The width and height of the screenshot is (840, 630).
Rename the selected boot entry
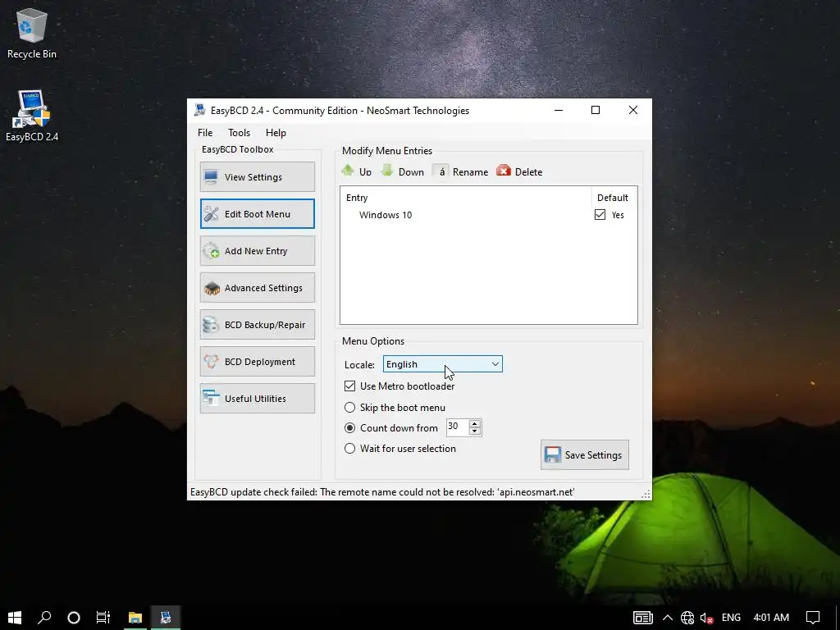(461, 171)
